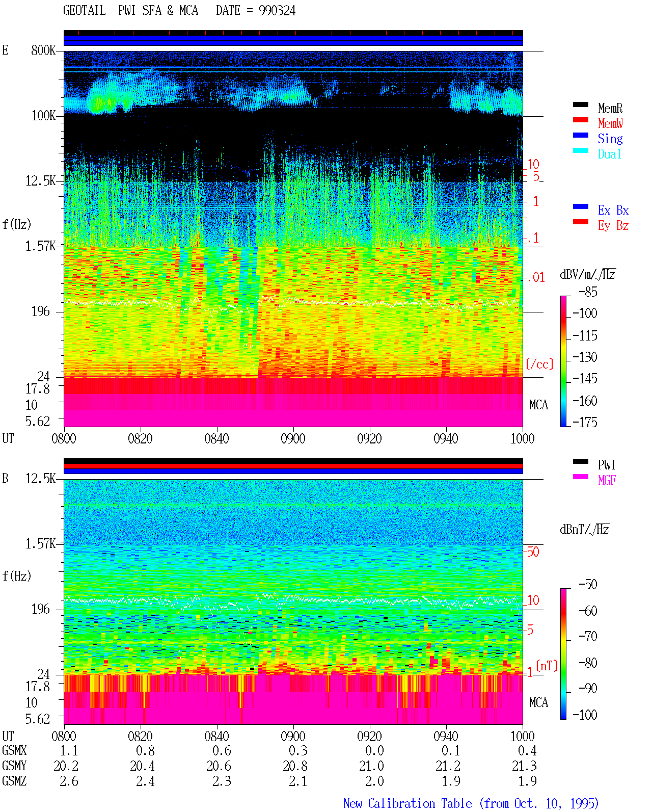Click the dBnT magnetic field color bar

click(x=563, y=654)
